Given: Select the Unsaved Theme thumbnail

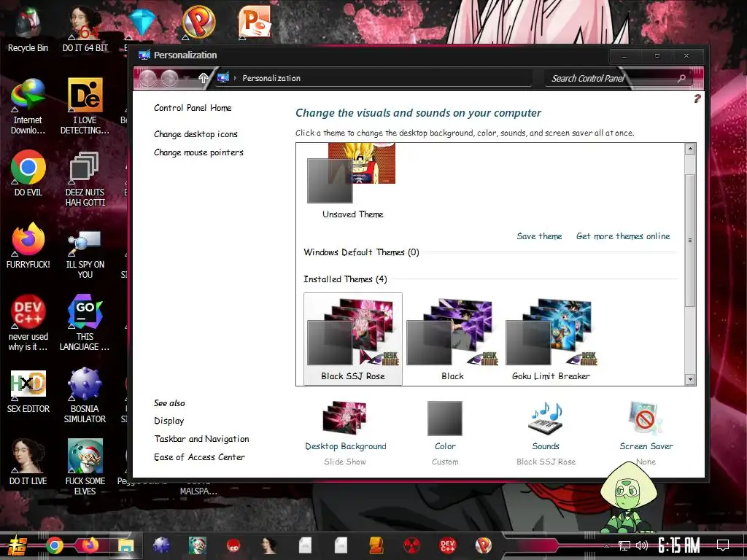Looking at the screenshot, I should pos(352,182).
